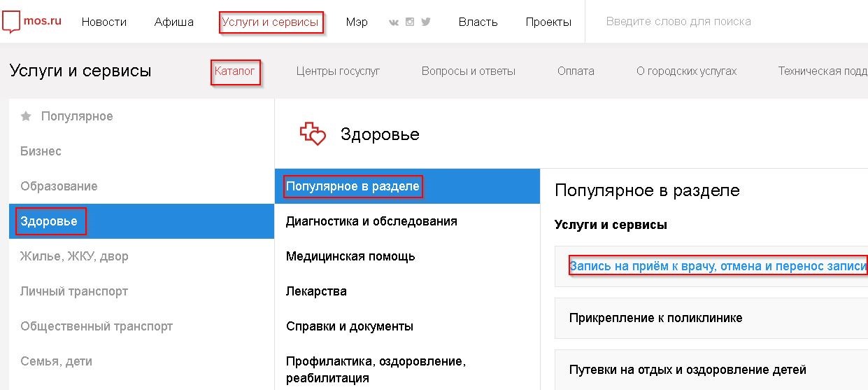The width and height of the screenshot is (868, 390).
Task: Select Образование category in sidebar
Action: (x=141, y=186)
